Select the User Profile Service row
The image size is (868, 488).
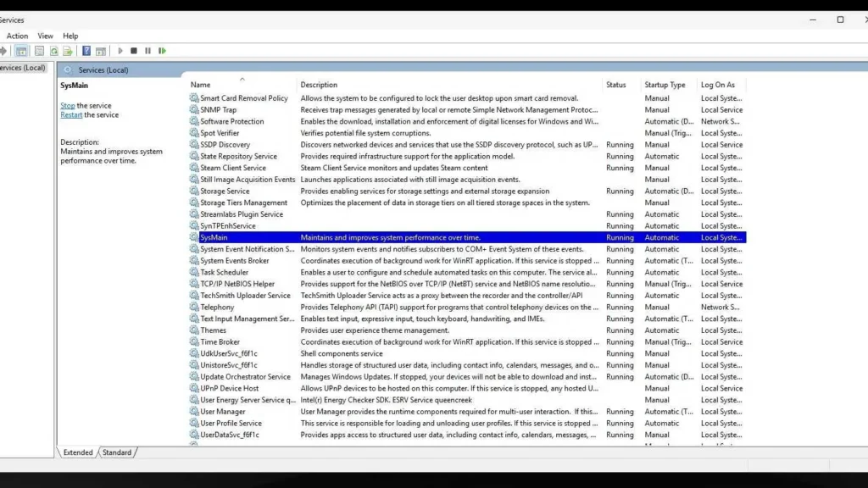(x=467, y=424)
